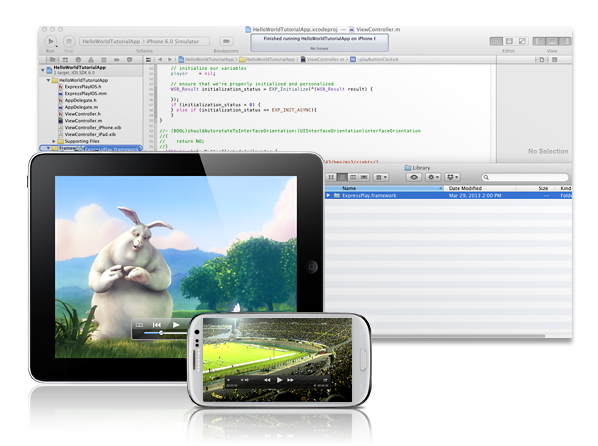
Task: Click rewind on the phone video
Action: coord(267,380)
